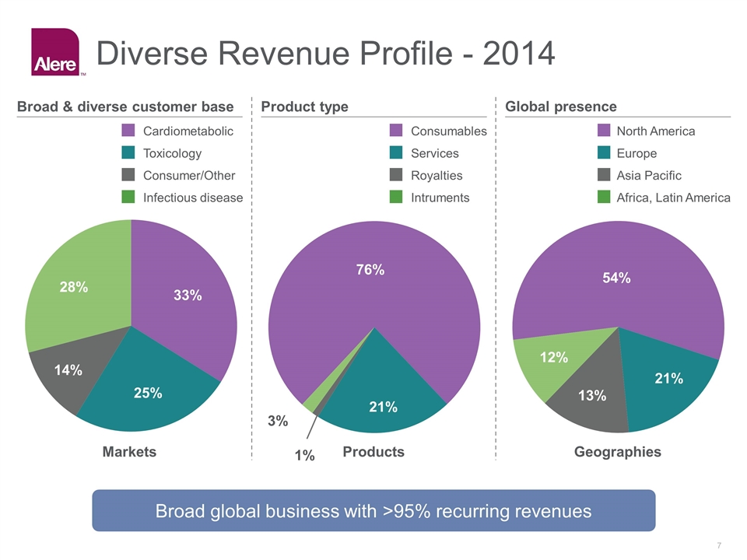
Task: Select the "Product type" heading
Action: click(x=305, y=107)
